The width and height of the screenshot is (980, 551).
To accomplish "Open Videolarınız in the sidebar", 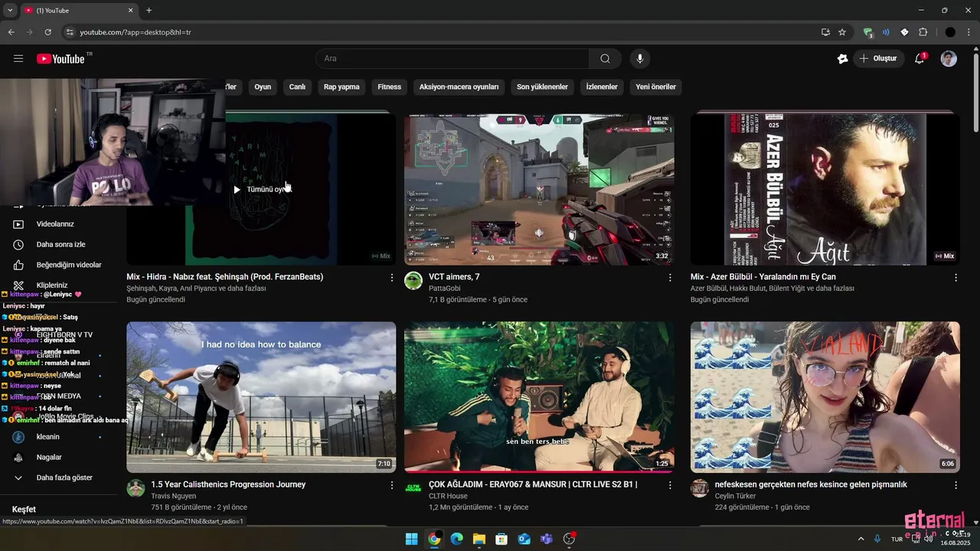I will pos(55,224).
